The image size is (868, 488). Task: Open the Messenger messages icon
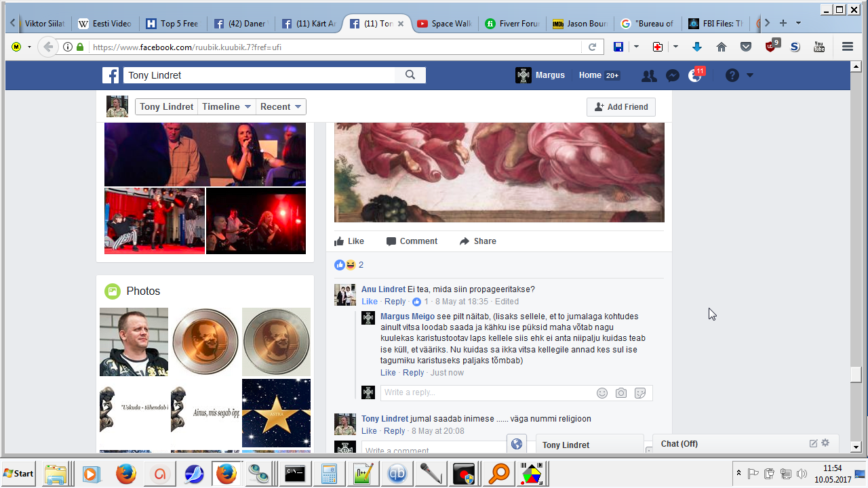click(x=673, y=76)
